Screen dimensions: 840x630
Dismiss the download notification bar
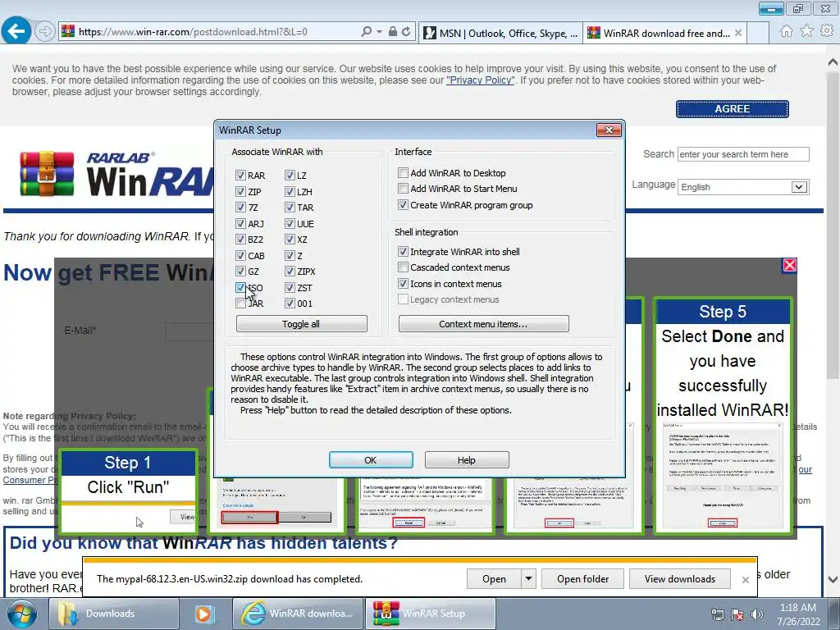[745, 580]
